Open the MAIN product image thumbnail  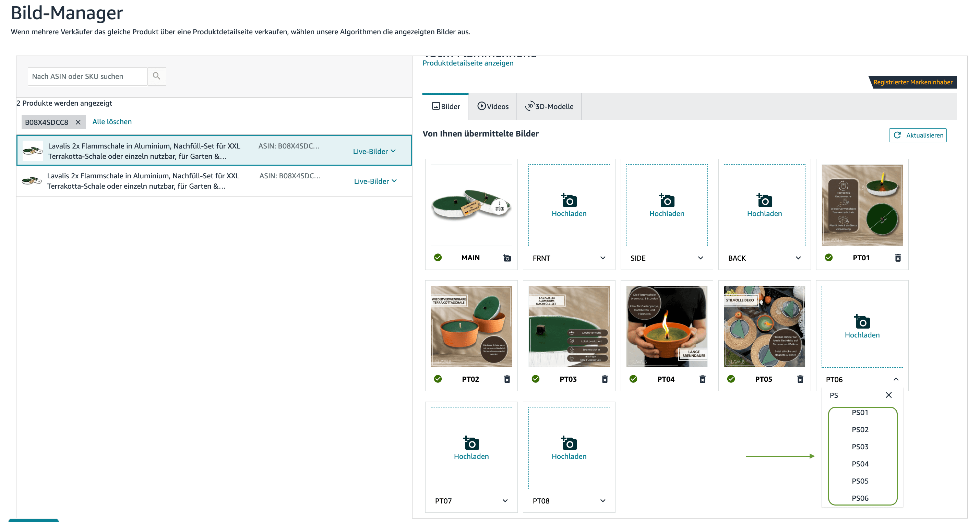pyautogui.click(x=471, y=205)
